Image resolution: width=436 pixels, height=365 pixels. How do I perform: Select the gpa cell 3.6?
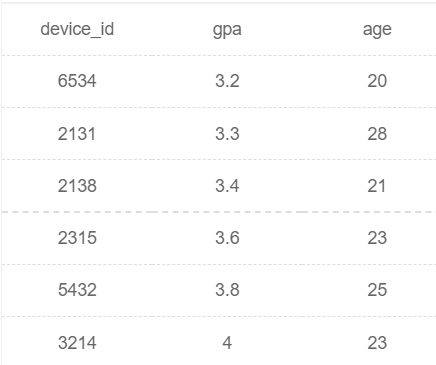(227, 238)
